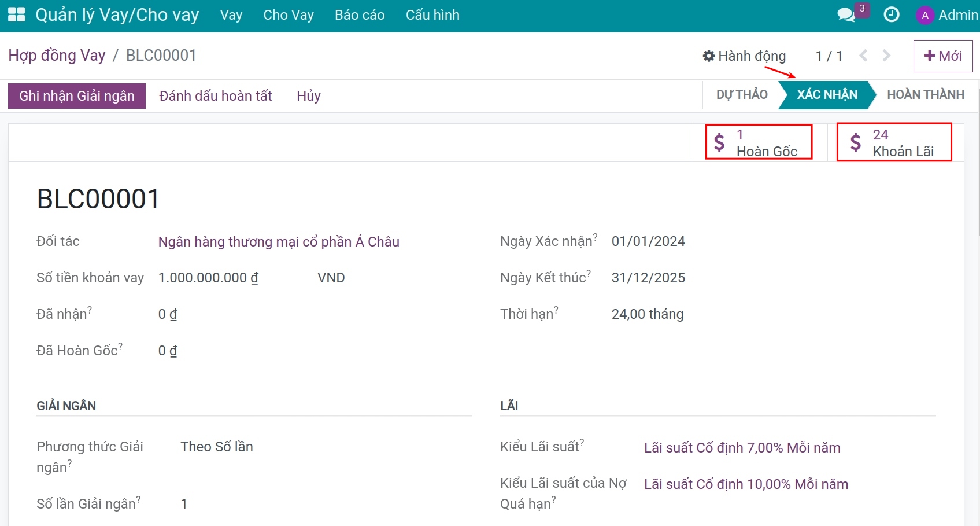Select the Xác nhận status stage

point(827,95)
